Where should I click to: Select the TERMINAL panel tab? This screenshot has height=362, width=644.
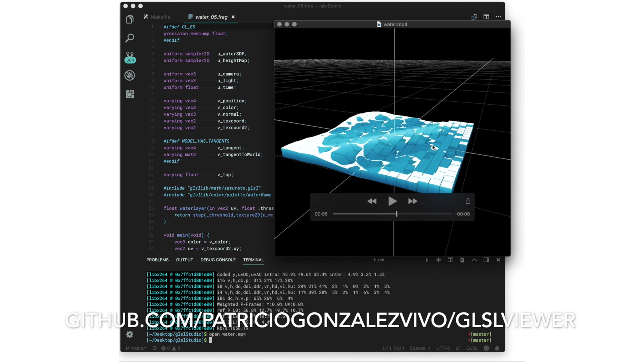(253, 260)
